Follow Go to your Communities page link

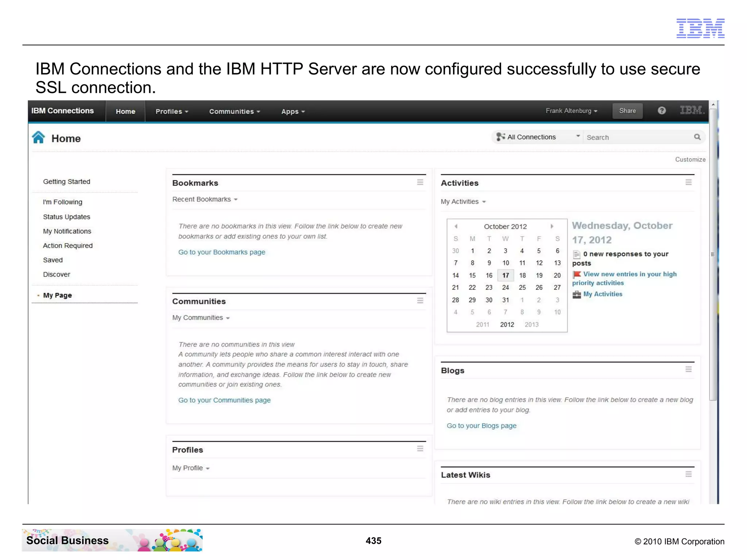click(x=224, y=400)
